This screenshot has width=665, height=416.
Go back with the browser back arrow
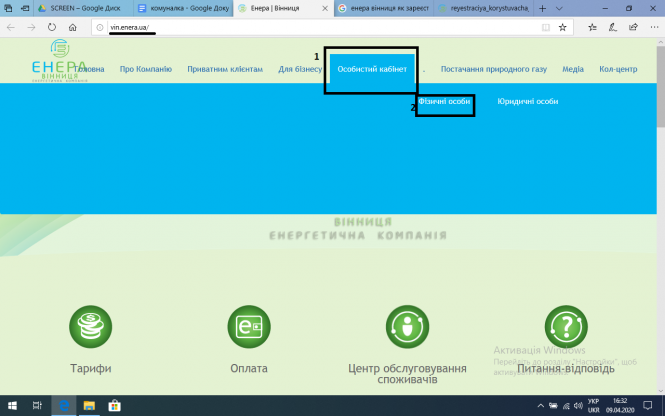[x=11, y=27]
